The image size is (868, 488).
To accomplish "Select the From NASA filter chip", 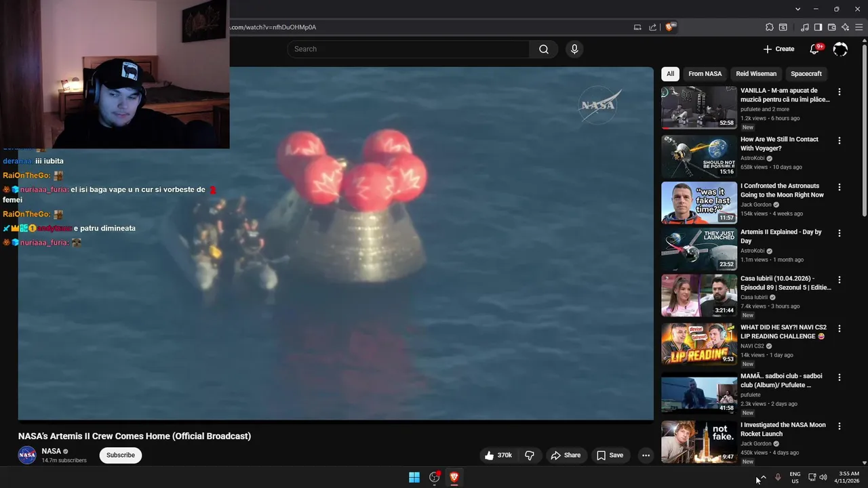I will tap(705, 74).
